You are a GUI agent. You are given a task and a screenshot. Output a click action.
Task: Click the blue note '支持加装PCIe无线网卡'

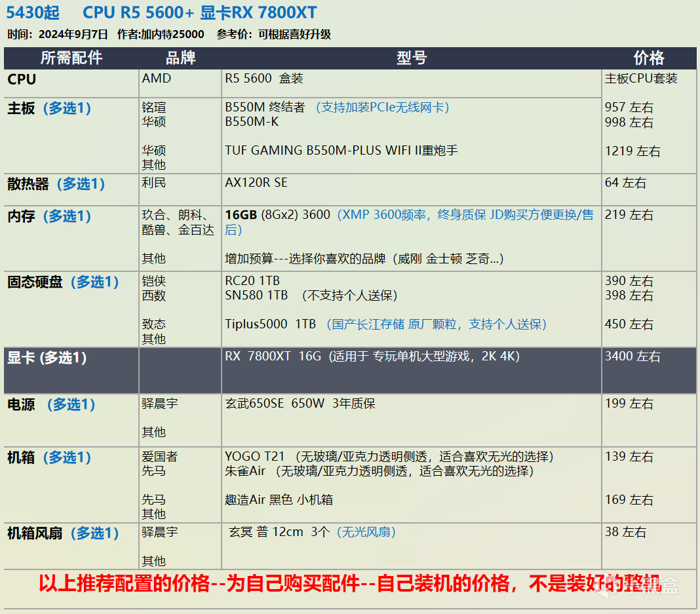coord(382,107)
